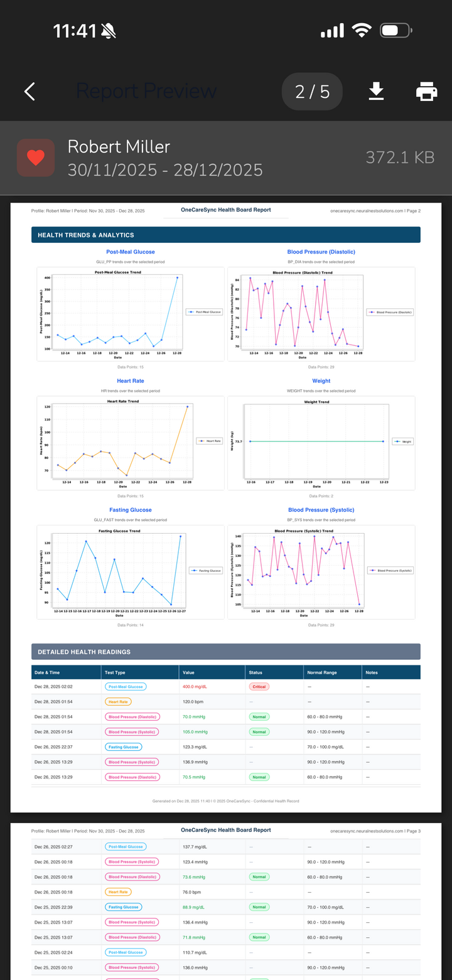The image size is (452, 980).
Task: Tap the Post-Meal Glucose chart legend
Action: (204, 311)
